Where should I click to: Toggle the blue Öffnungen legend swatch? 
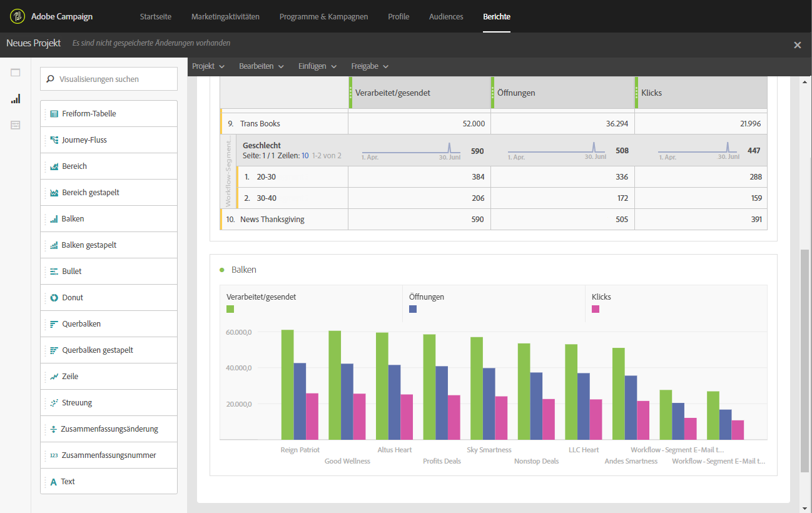413,309
